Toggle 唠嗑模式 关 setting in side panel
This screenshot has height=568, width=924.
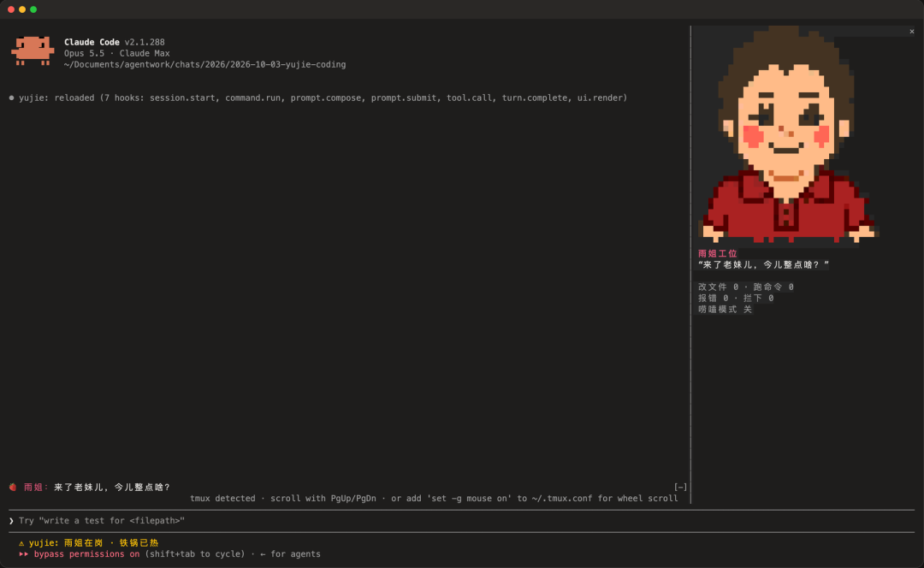[x=725, y=310]
